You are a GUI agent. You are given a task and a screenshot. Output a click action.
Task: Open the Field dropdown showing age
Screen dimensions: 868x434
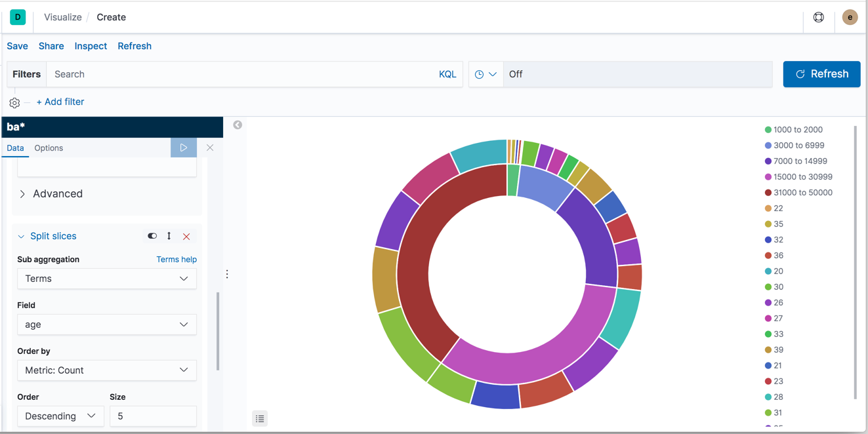pyautogui.click(x=107, y=325)
